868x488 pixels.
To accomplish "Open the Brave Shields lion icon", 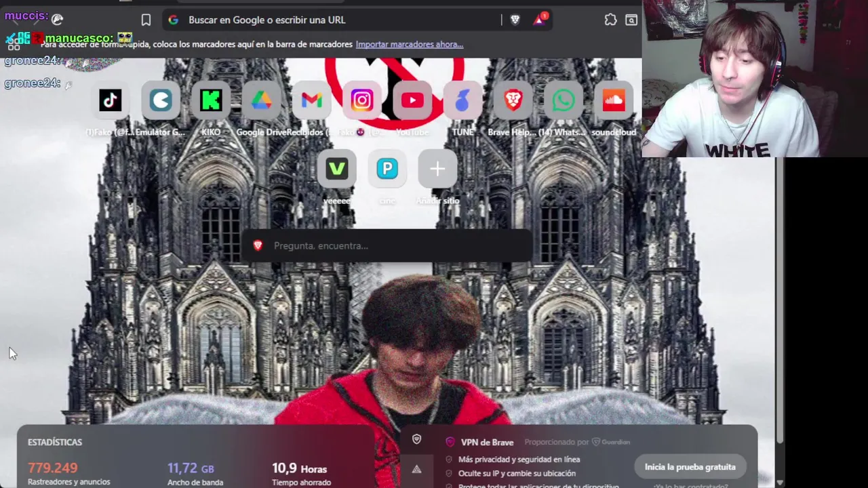I will 515,20.
